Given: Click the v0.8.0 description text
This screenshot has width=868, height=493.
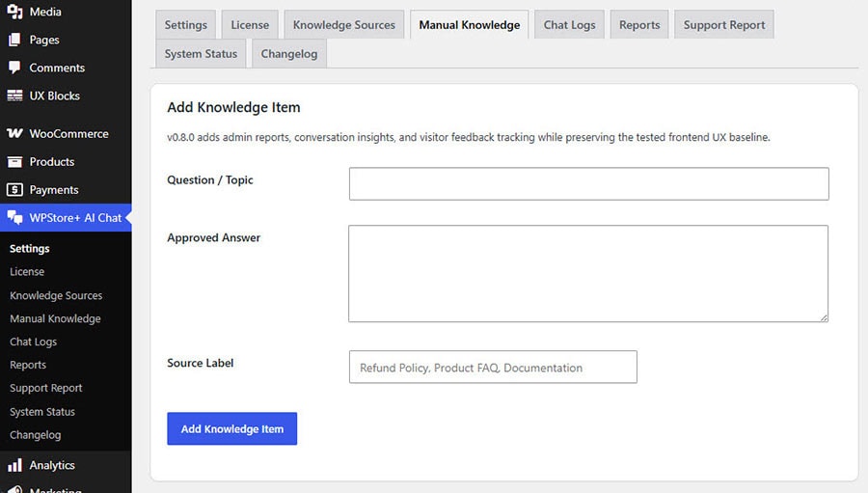Looking at the screenshot, I should coord(469,137).
